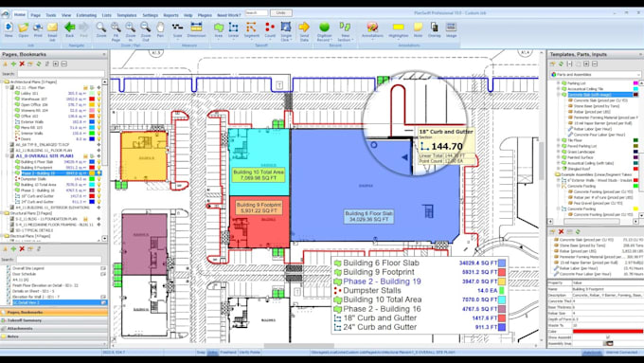Screen dimensions: 644x363
Task: Open a job with the Open folder icon
Action: 24,27
